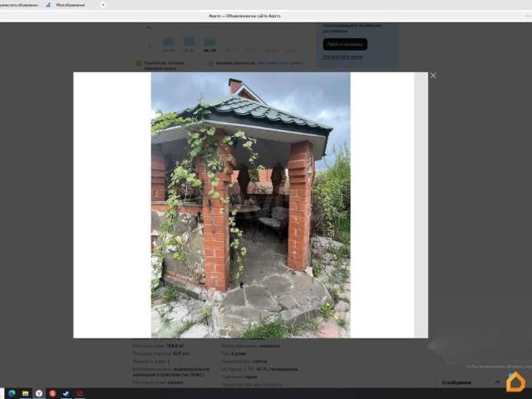Open File Explorer from the taskbar

pos(26,393)
